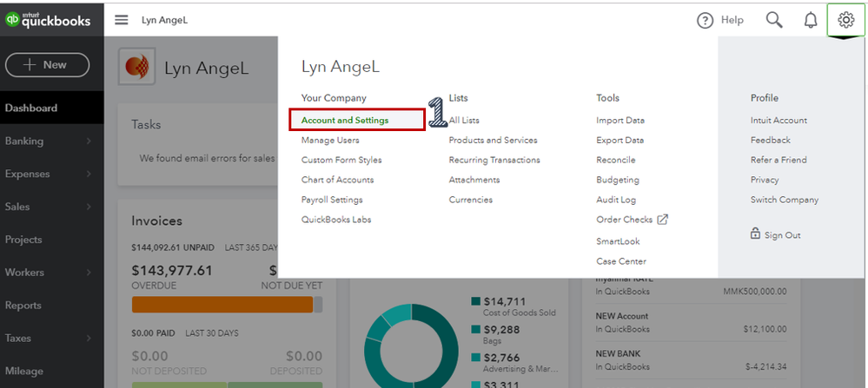Screen dimensions: 868x388
Task: Open Account and Settings
Action: 345,120
